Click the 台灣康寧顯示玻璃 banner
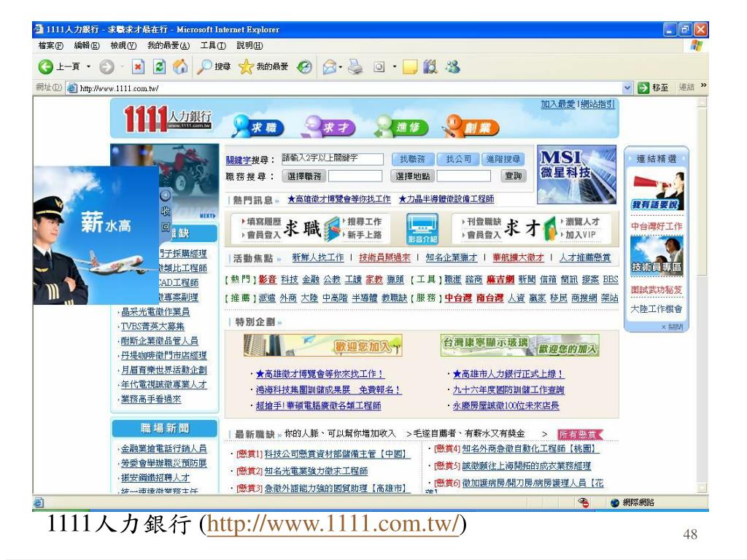Image resolution: width=747 pixels, height=560 pixels. coord(519,345)
